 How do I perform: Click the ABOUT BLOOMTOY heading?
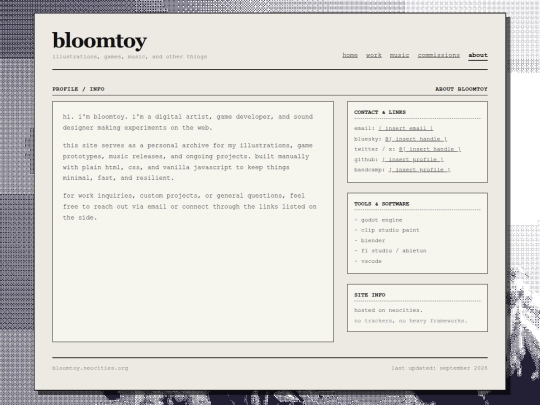tap(461, 89)
